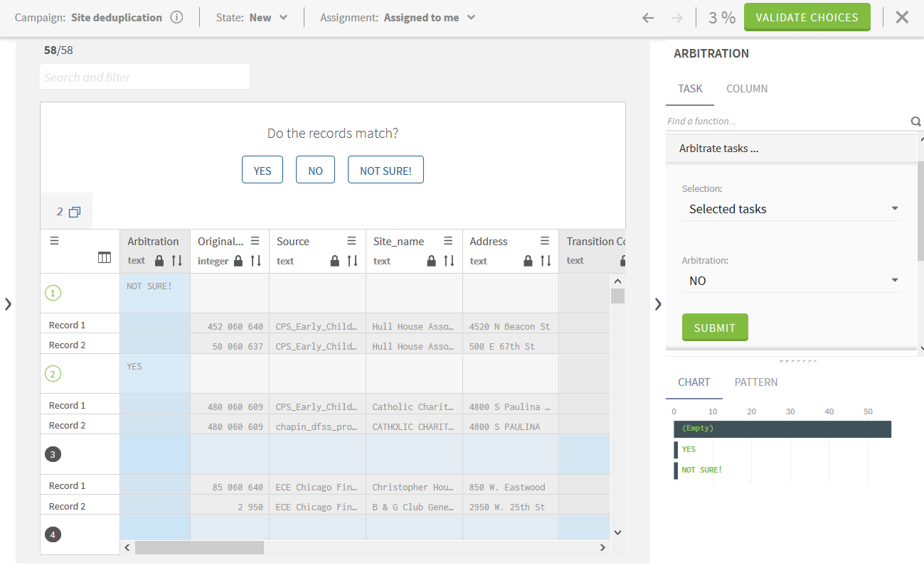This screenshot has width=924, height=565.
Task: Switch to the PATTERN tab
Action: pos(755,382)
